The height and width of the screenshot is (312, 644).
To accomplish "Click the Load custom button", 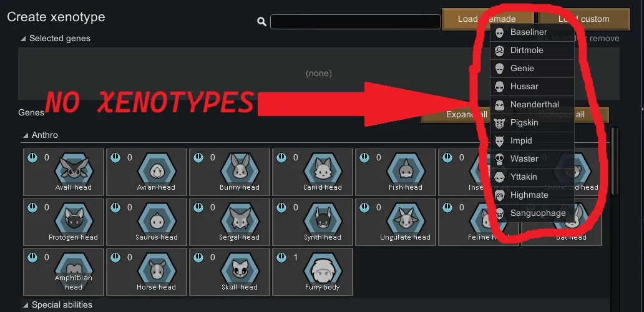I will pyautogui.click(x=584, y=19).
